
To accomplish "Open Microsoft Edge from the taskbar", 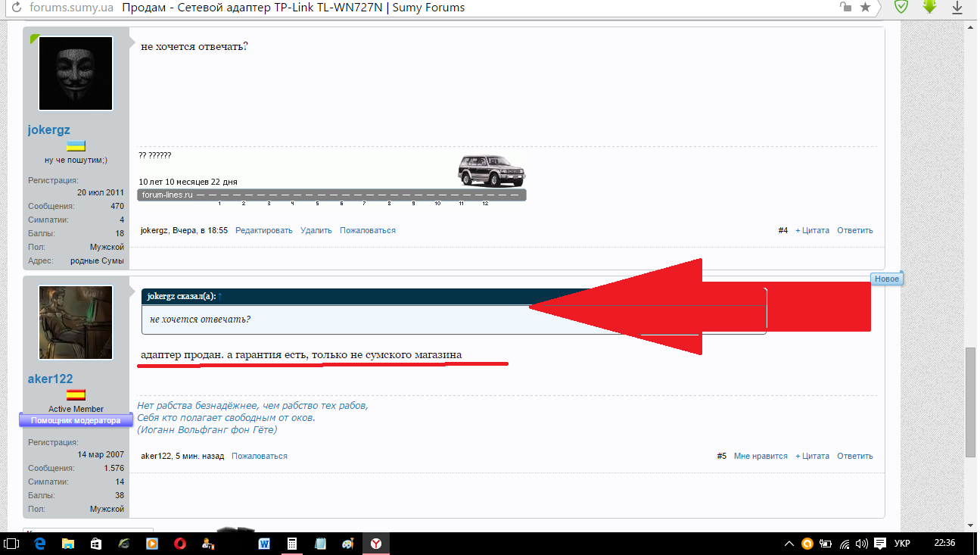I will (x=40, y=543).
